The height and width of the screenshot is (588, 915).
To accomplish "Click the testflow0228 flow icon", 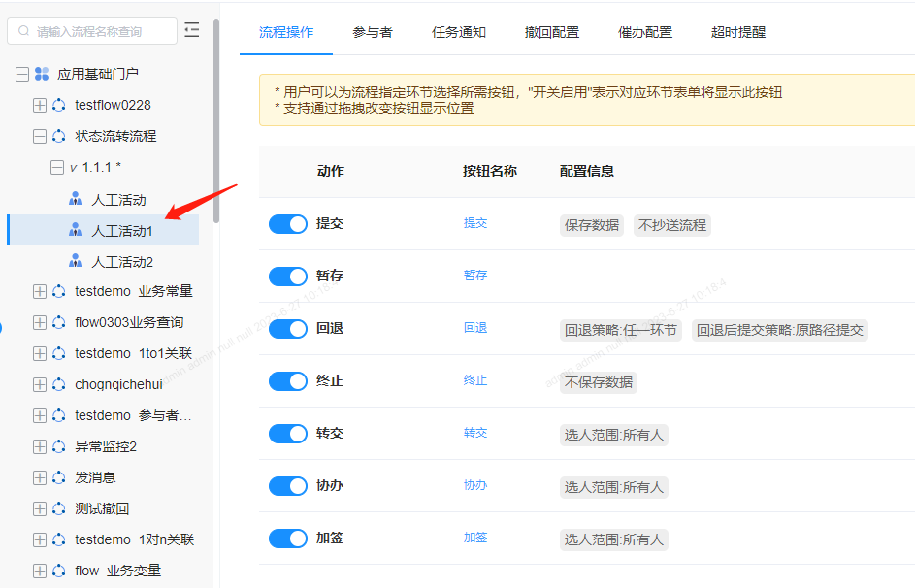I will pyautogui.click(x=59, y=105).
